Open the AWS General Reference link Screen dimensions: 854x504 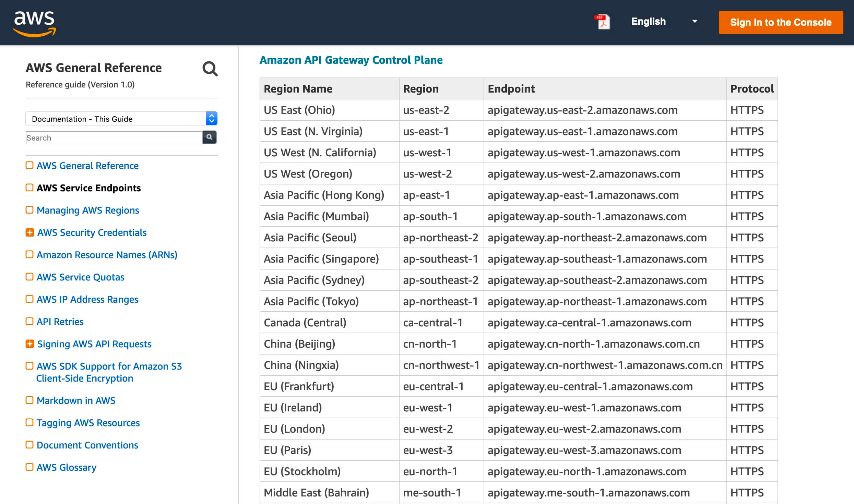point(87,166)
